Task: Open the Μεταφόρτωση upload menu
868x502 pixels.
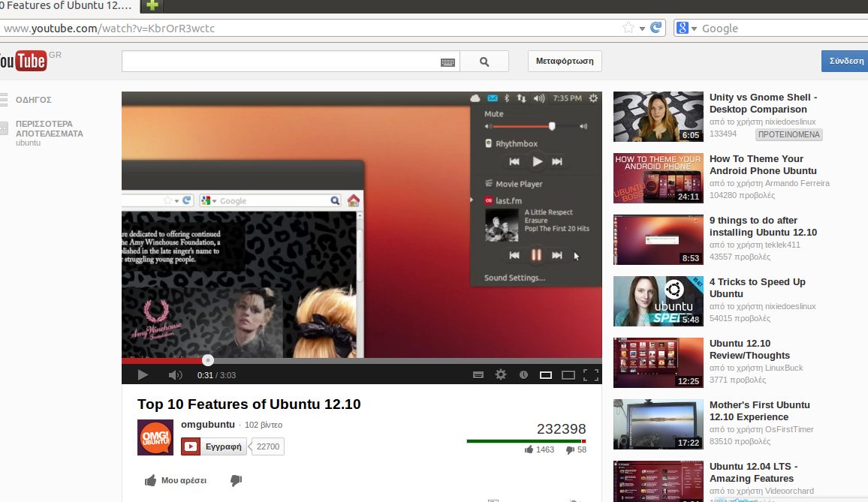Action: 565,61
